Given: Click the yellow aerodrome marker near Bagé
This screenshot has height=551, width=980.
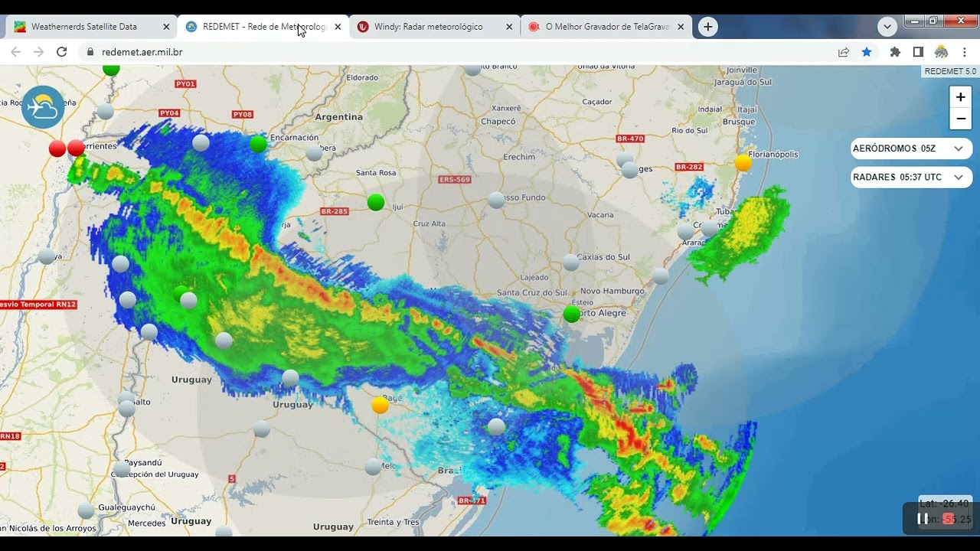Looking at the screenshot, I should click(x=380, y=406).
